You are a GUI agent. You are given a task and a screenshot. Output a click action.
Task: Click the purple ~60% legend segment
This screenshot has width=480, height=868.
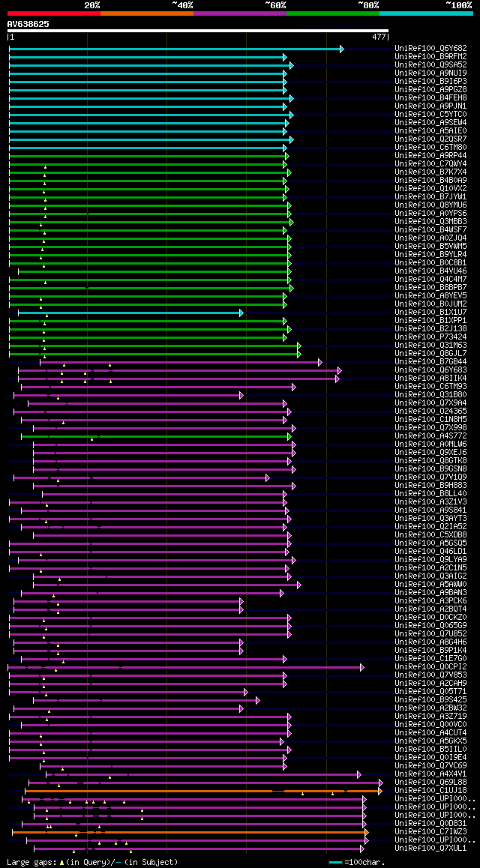tap(240, 13)
